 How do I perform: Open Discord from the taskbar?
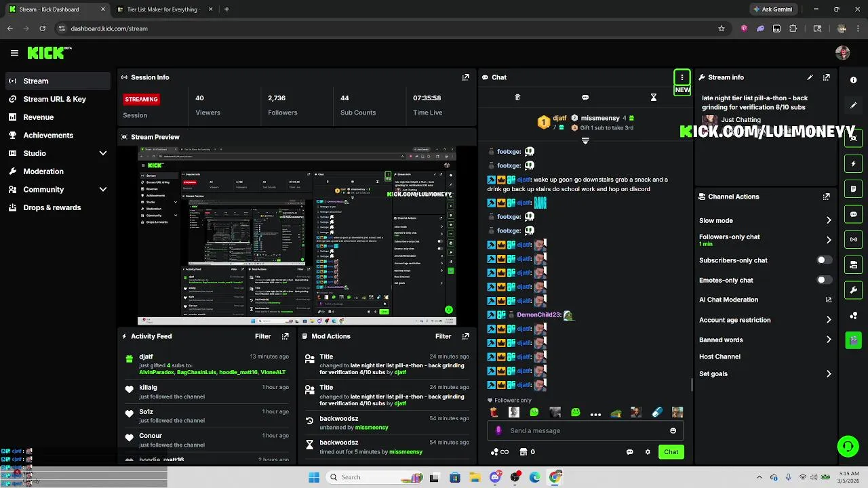495,477
